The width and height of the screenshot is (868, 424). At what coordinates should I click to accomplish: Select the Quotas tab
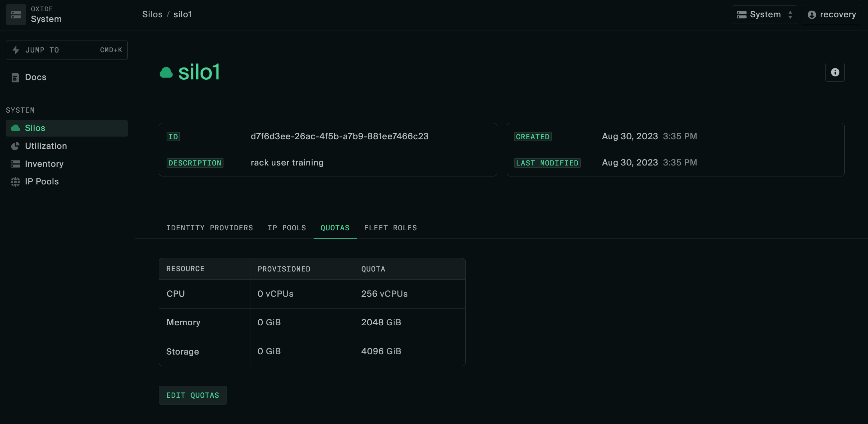tap(335, 228)
